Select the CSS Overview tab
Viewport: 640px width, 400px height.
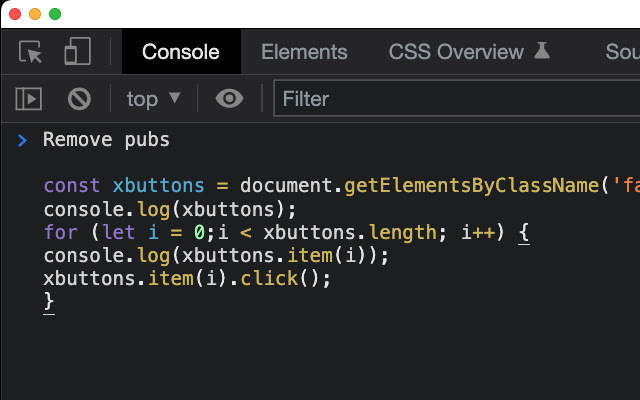click(456, 52)
